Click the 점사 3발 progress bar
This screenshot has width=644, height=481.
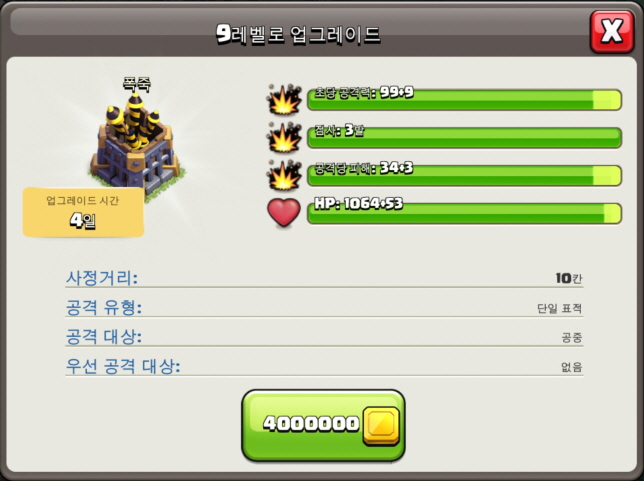click(x=465, y=138)
